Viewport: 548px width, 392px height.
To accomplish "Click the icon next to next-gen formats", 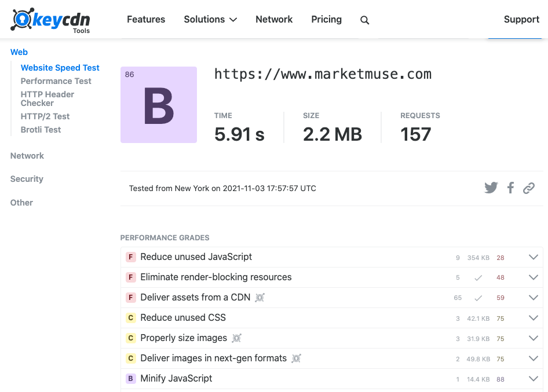I will (296, 358).
